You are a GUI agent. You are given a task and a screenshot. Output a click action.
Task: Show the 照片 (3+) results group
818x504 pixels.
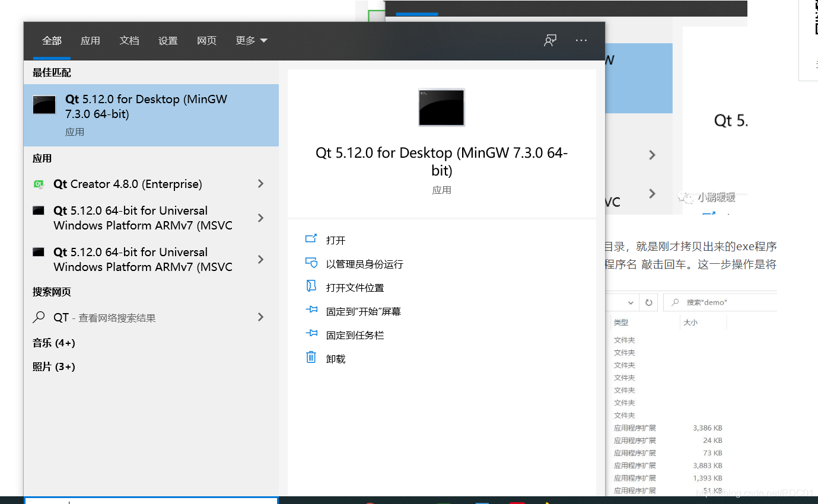[54, 366]
